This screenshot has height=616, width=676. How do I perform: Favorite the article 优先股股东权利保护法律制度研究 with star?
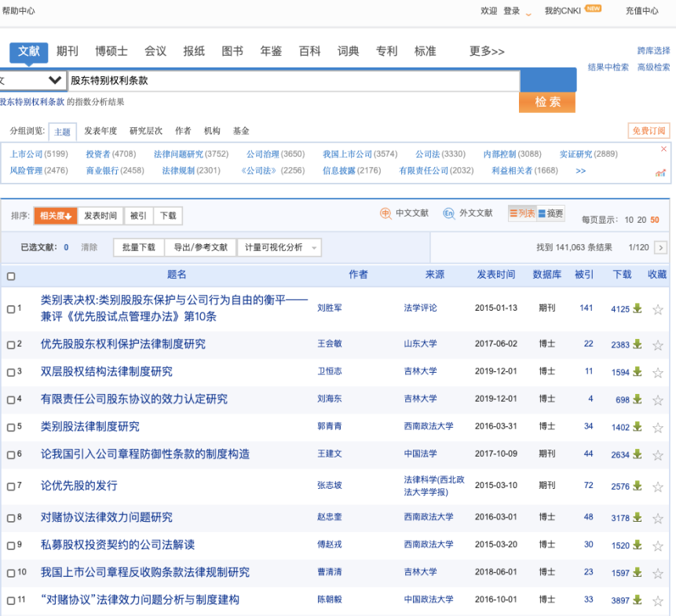(658, 344)
